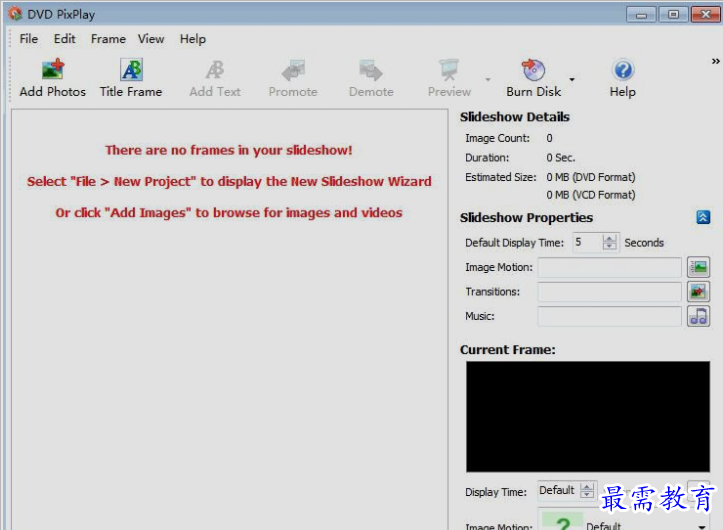This screenshot has height=530, width=723.
Task: Click the Default Display Time value field
Action: click(x=587, y=242)
